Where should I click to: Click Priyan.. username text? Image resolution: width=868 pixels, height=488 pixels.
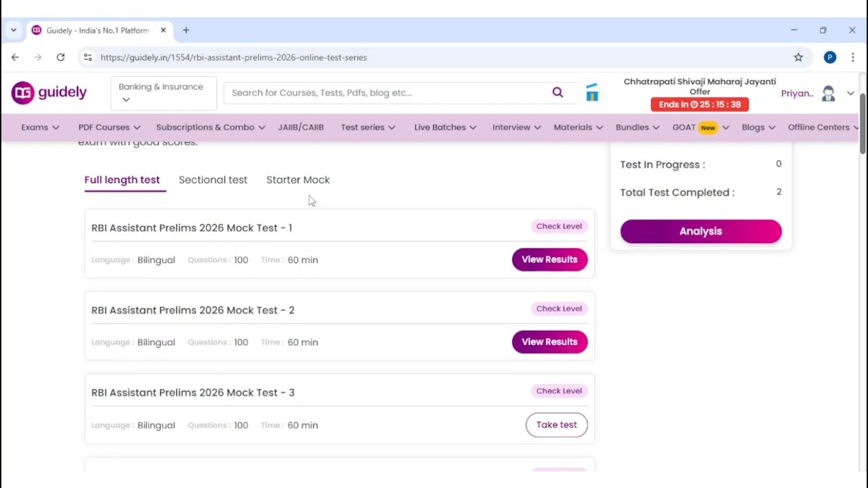click(797, 94)
